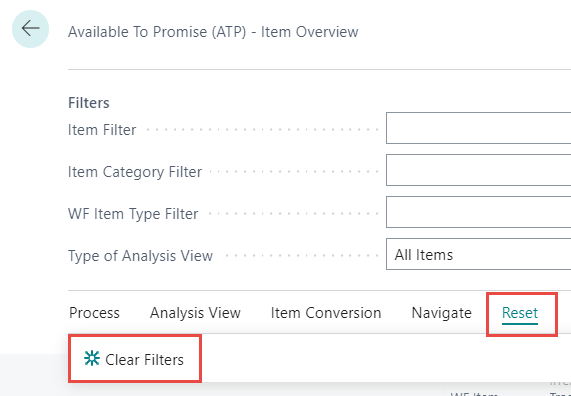Collapse the Filters group heading

point(88,103)
